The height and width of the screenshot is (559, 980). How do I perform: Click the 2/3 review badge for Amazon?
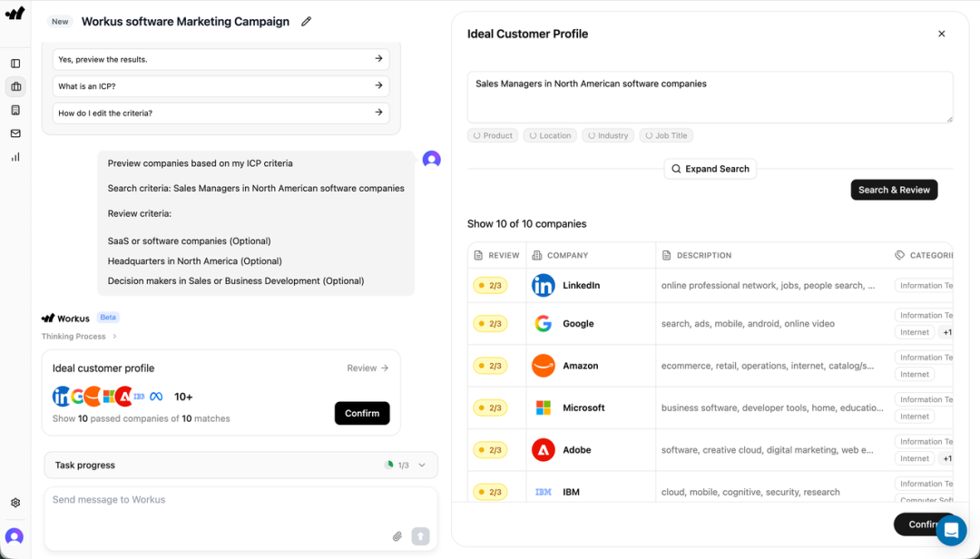pyautogui.click(x=490, y=366)
